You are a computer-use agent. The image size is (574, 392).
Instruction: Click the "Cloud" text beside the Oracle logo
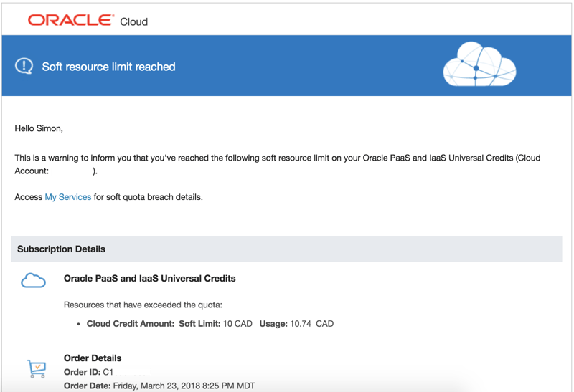click(133, 21)
